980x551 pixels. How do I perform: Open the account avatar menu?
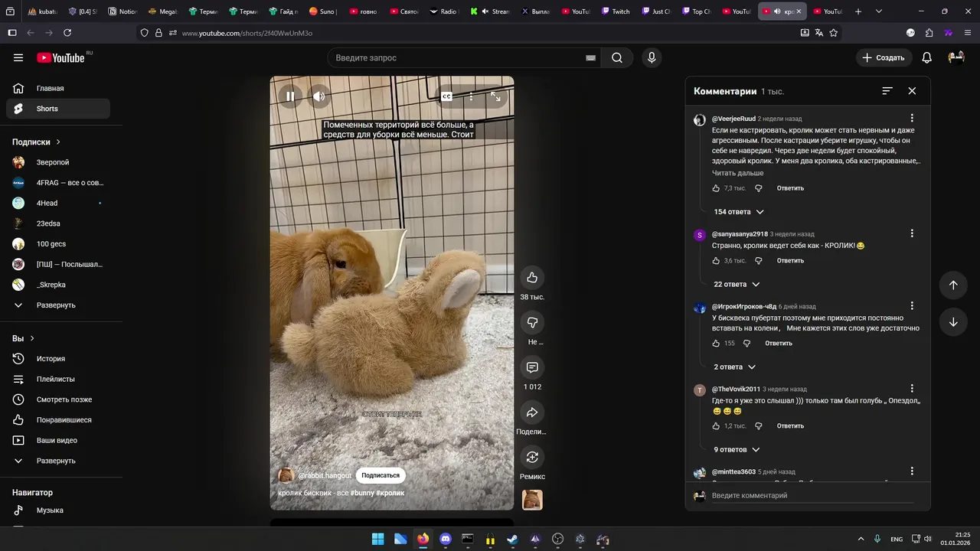click(956, 57)
